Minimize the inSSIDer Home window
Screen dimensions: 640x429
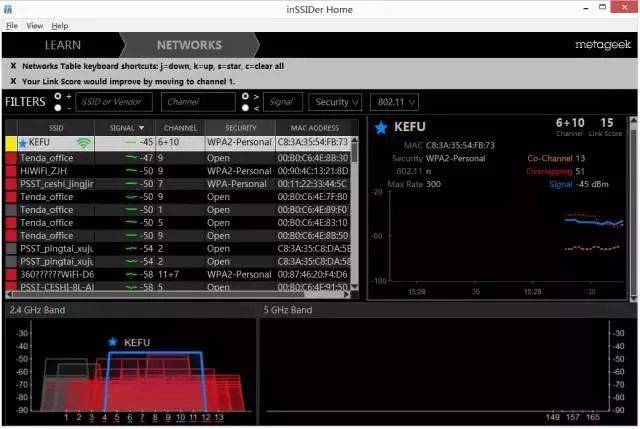(x=586, y=8)
